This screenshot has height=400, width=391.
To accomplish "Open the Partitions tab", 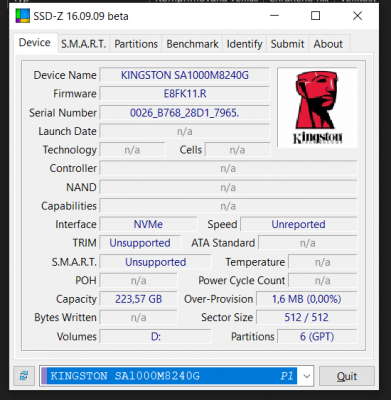I will point(136,44).
